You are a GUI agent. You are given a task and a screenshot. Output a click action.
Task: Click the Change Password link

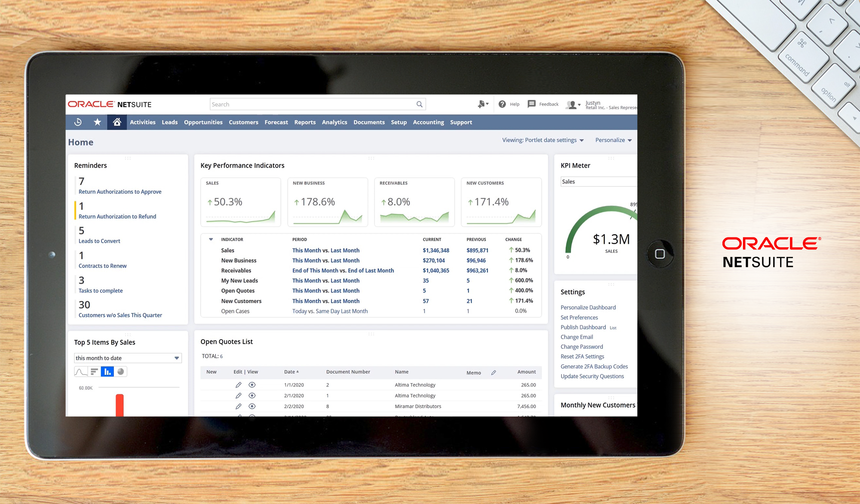(581, 347)
